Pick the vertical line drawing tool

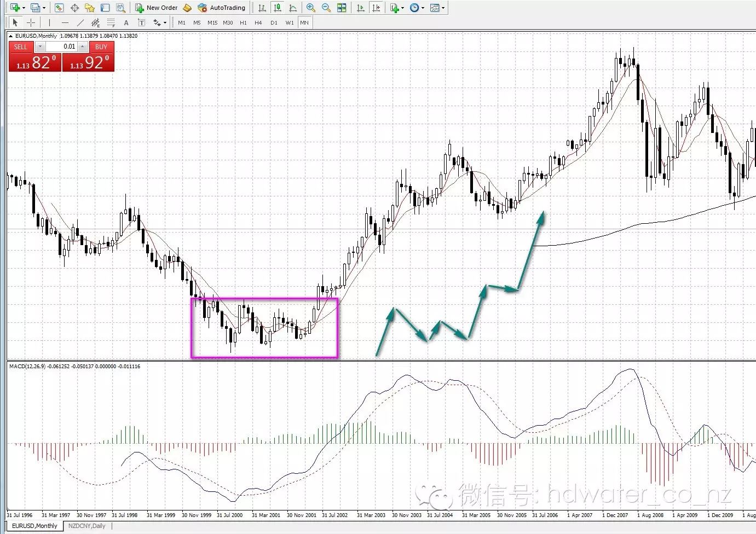(x=49, y=22)
